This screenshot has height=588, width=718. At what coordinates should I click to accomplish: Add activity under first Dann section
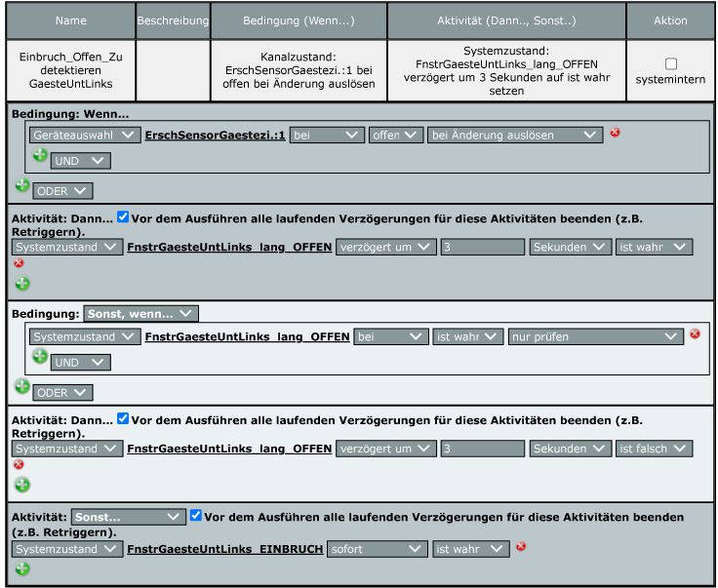click(x=22, y=283)
